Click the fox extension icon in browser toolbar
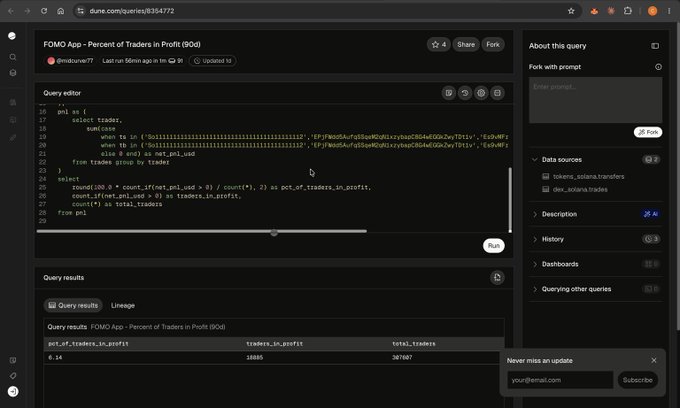The height and width of the screenshot is (408, 680). click(594, 11)
